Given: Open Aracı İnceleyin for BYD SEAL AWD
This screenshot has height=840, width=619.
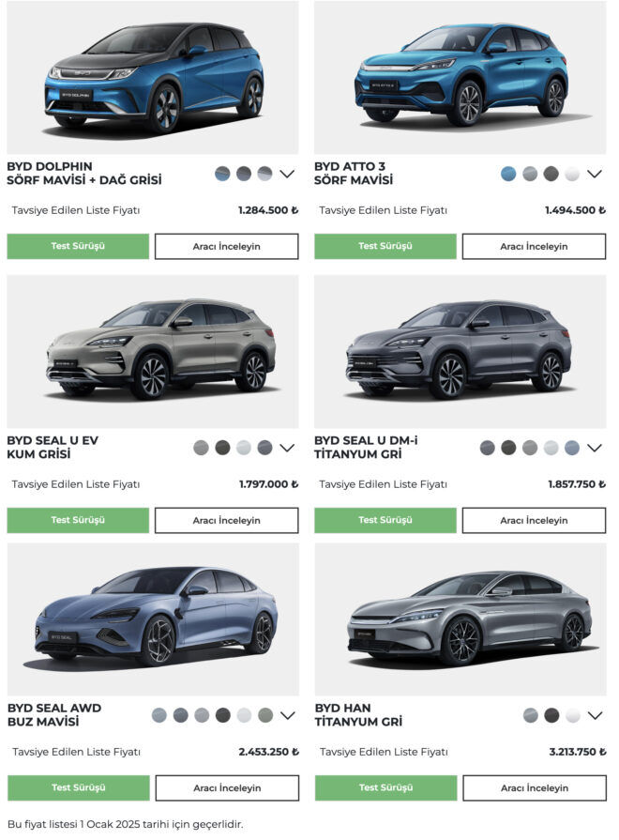Looking at the screenshot, I should (x=227, y=788).
